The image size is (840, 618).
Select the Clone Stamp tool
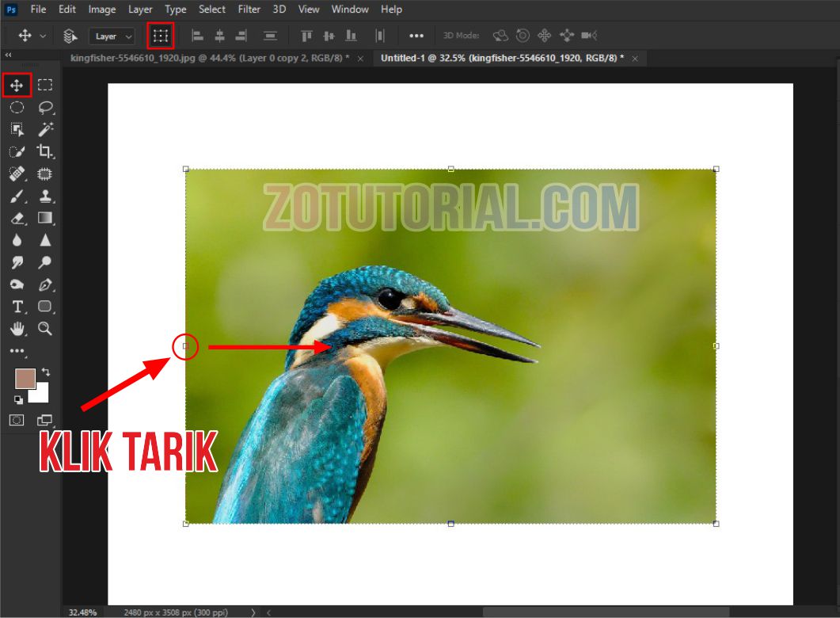pos(46,196)
